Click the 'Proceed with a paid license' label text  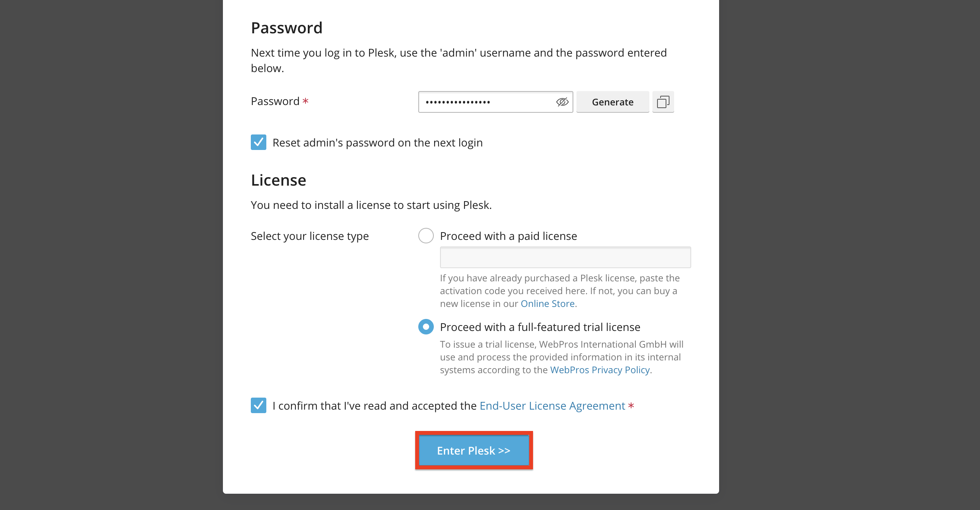[508, 236]
